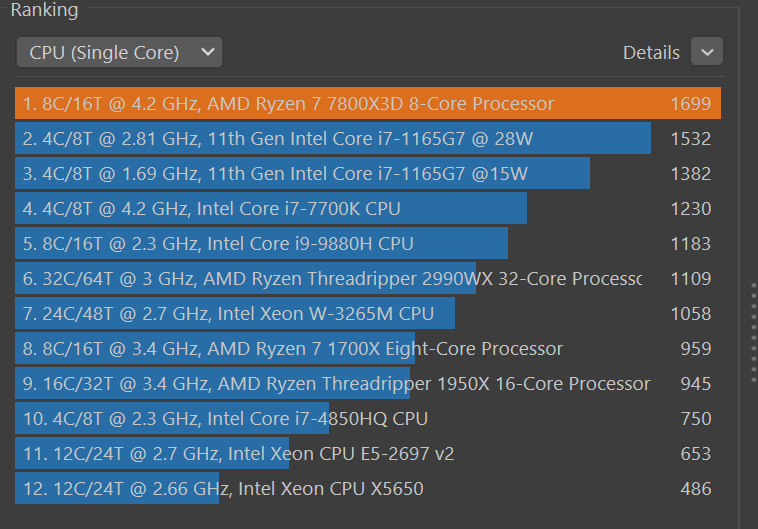
Task: Select the Threadripper 2990WX 32-Core entry
Action: (330, 279)
